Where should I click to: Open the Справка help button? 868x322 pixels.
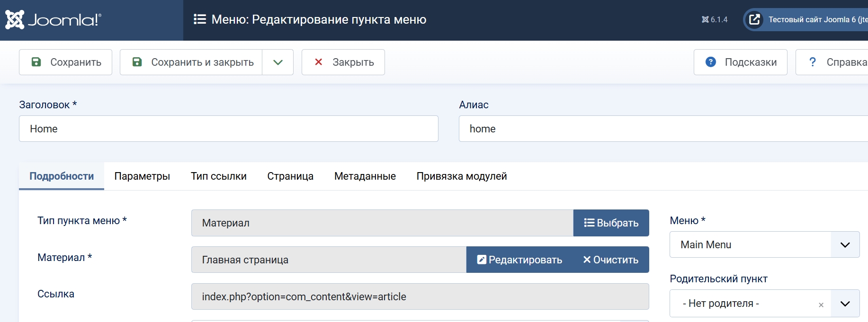(x=832, y=62)
